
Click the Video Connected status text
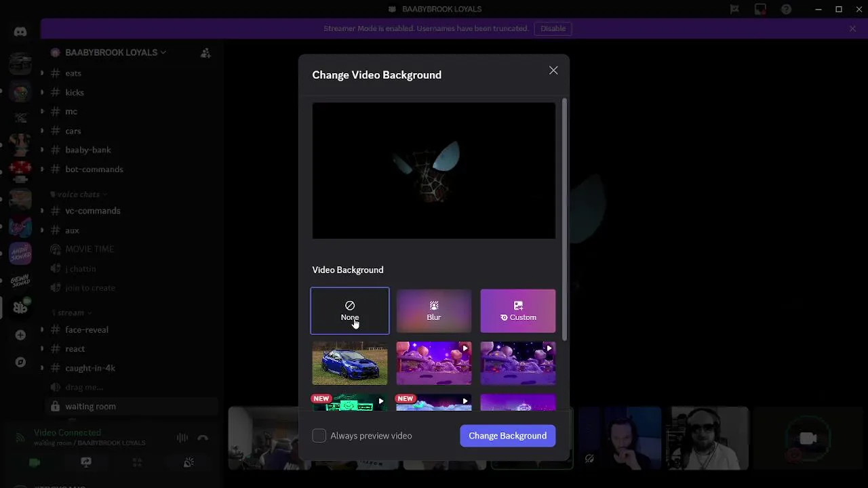click(67, 432)
